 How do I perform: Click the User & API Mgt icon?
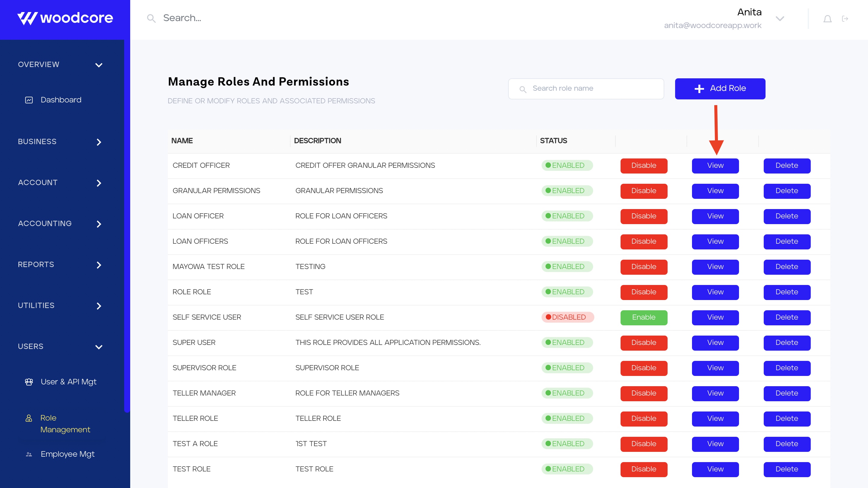coord(29,382)
